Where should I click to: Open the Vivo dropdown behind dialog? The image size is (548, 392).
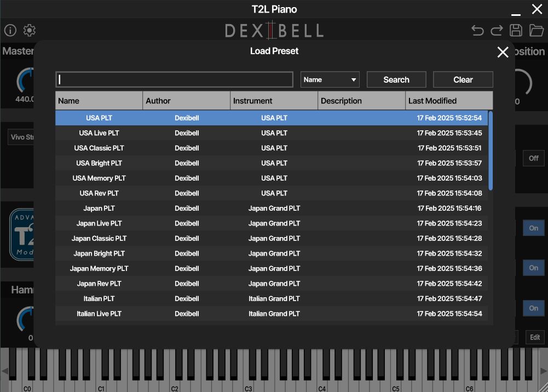tap(21, 137)
